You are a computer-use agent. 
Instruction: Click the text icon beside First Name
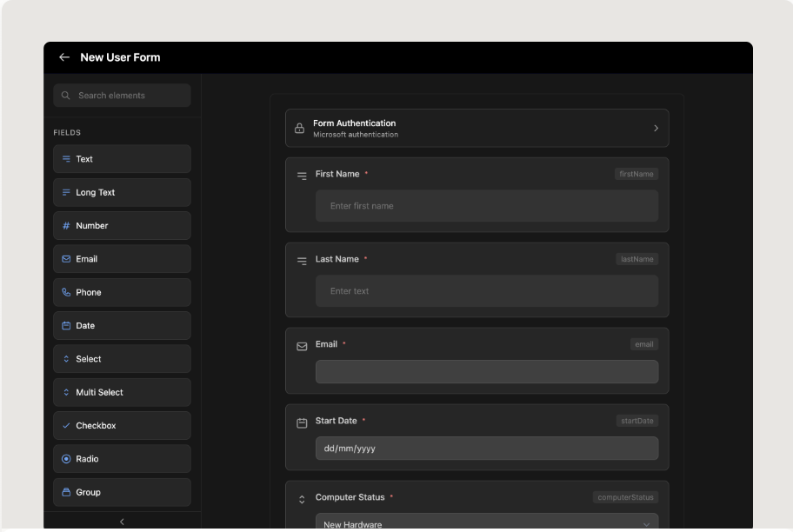302,176
